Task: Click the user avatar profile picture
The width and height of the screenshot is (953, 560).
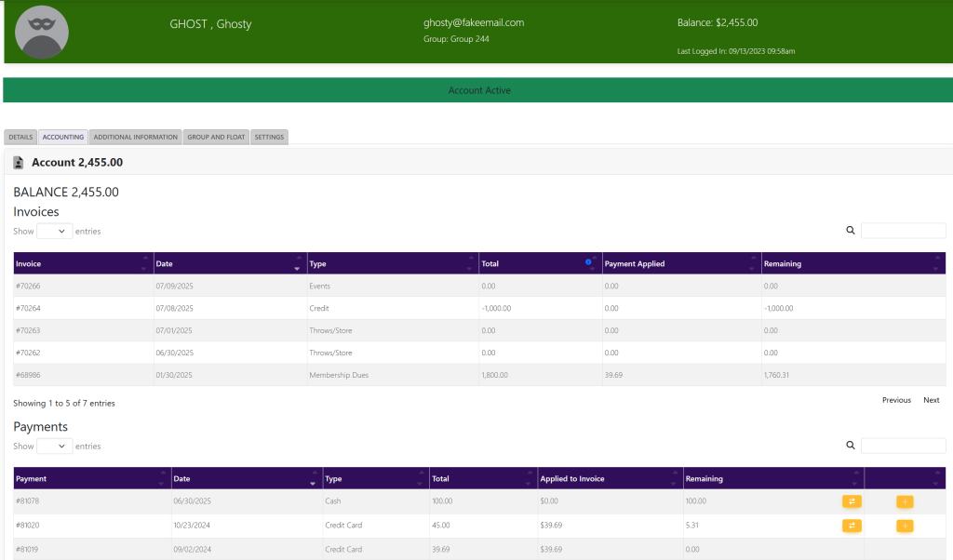Action: (42, 33)
